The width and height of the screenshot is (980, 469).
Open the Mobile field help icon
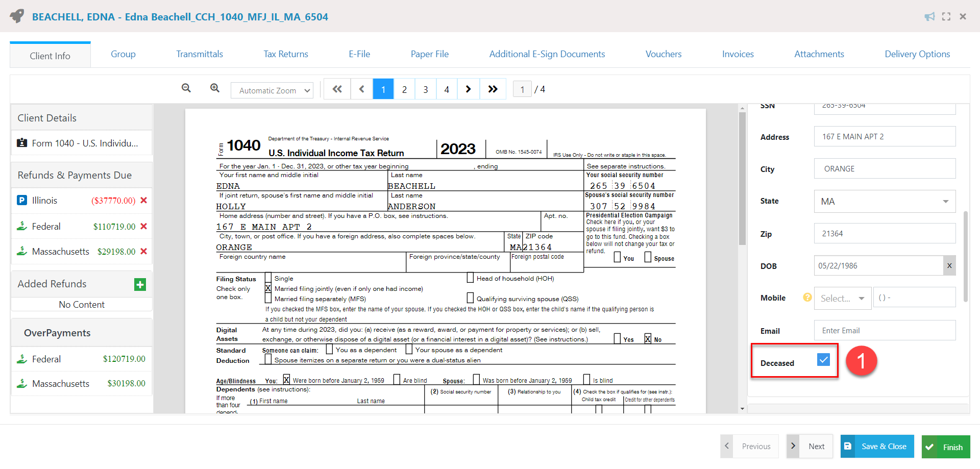click(806, 297)
